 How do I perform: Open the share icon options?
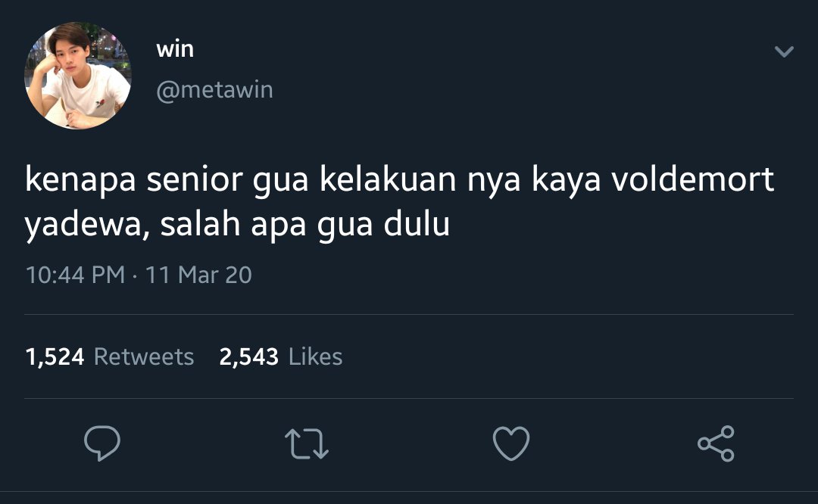pyautogui.click(x=717, y=443)
